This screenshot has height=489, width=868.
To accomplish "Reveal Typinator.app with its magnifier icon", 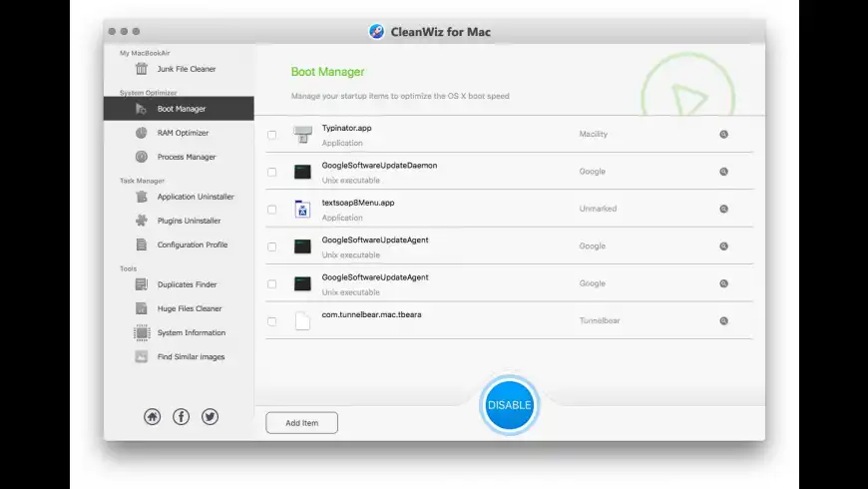I will (x=723, y=134).
